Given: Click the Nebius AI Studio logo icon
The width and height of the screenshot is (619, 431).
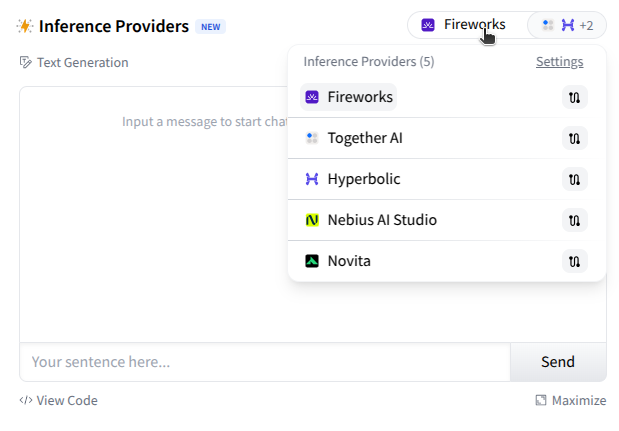Looking at the screenshot, I should tap(312, 220).
